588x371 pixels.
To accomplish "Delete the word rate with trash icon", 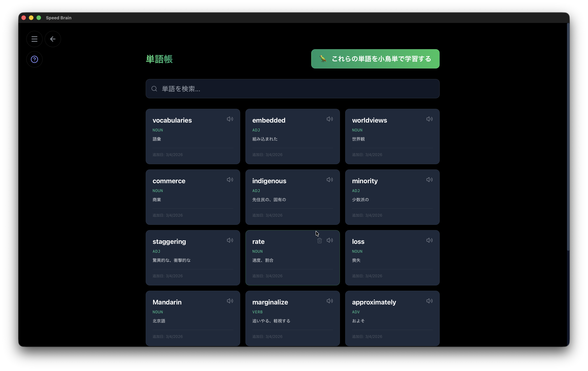I will coord(319,241).
